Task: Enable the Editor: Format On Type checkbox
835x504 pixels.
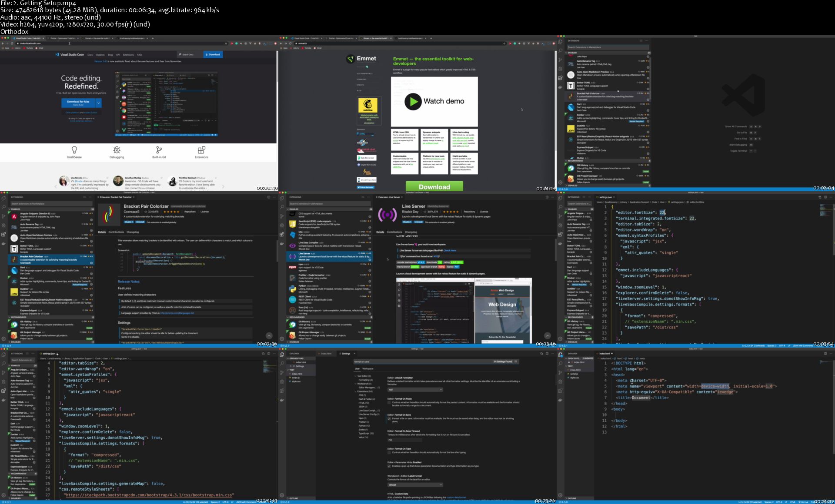Action: 389,452
